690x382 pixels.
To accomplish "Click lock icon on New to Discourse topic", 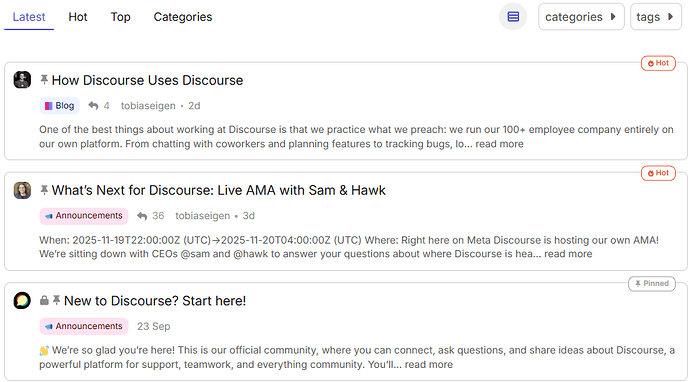I will coord(44,301).
